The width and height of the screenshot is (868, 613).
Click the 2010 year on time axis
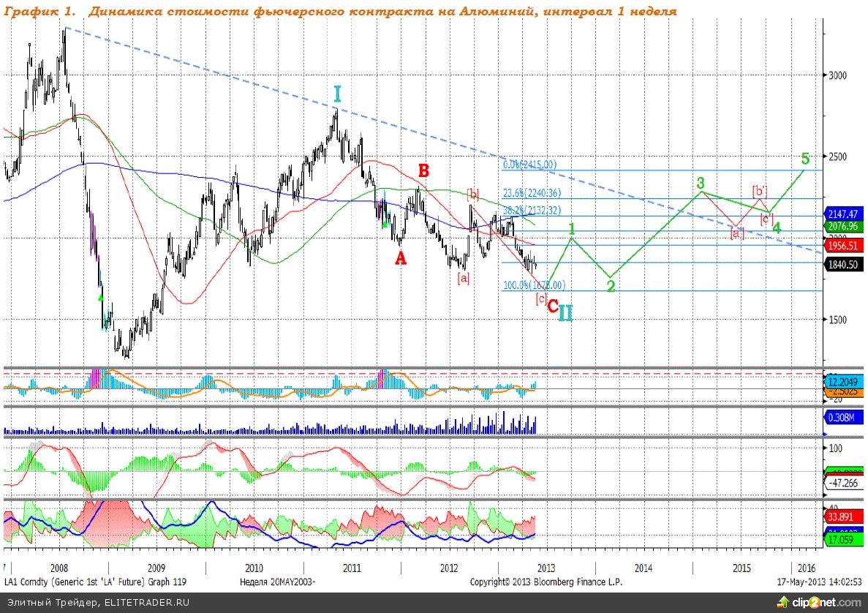254,568
